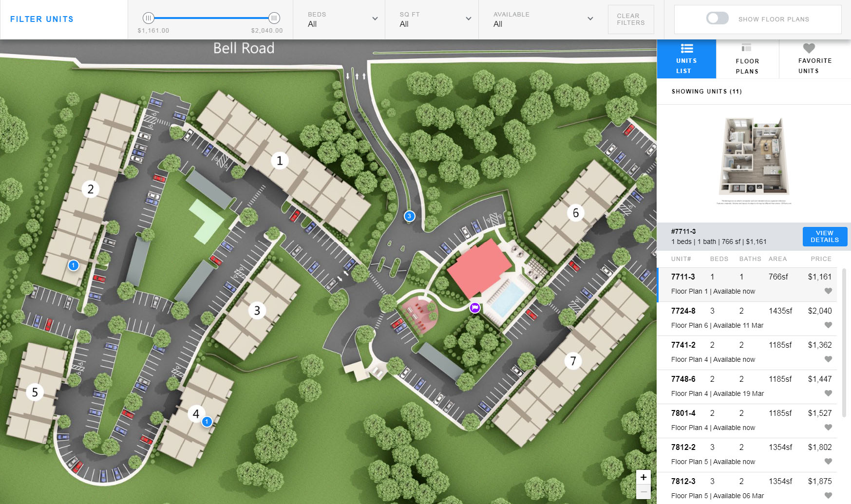Select building 6 number label
Screen dimensions: 851x504
pos(576,213)
